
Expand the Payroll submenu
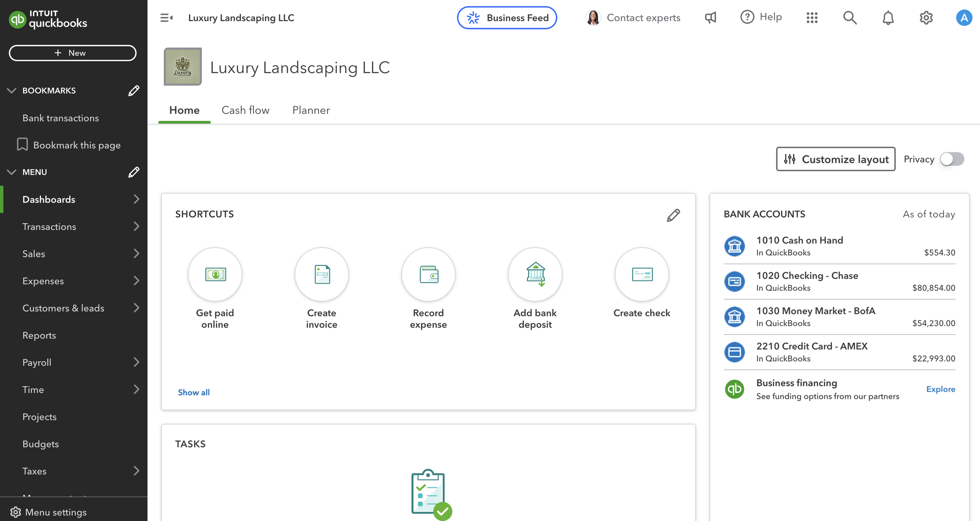tap(136, 362)
